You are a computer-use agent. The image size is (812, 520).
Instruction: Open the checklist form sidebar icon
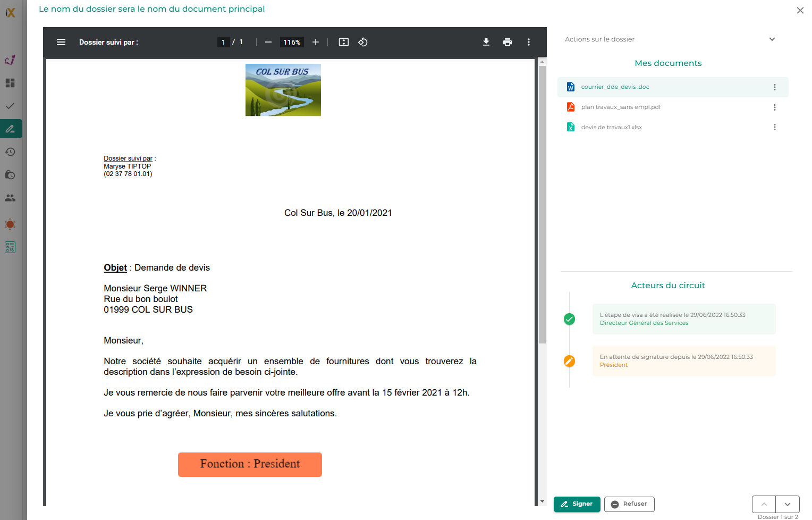tap(10, 247)
